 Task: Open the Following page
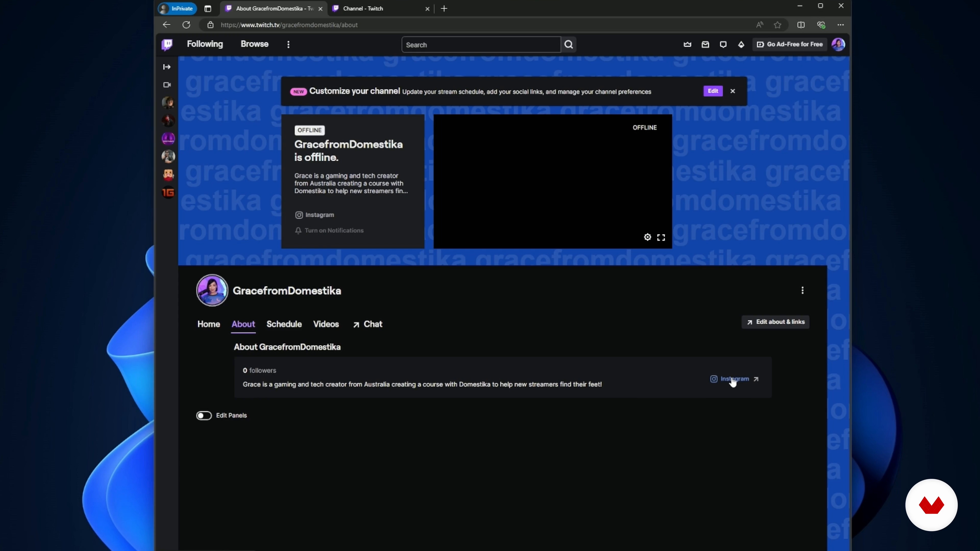[205, 44]
